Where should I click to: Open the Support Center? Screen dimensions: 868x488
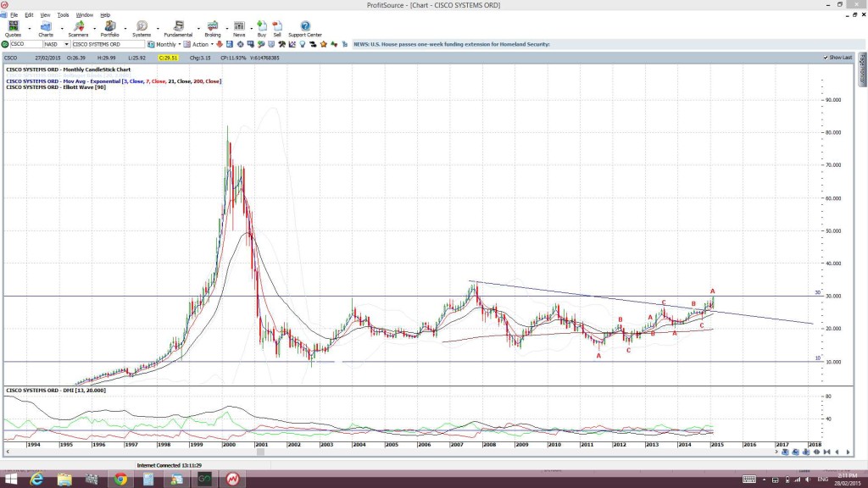pos(305,29)
